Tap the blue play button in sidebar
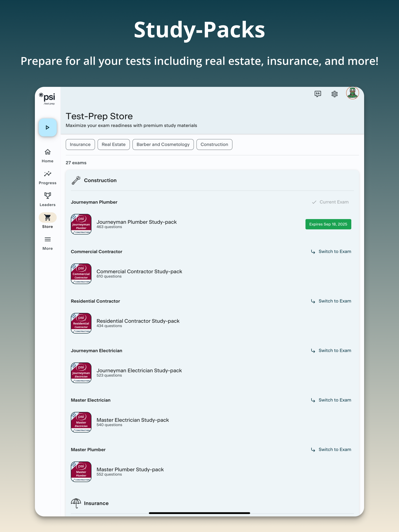This screenshot has width=399, height=532. coord(48,128)
